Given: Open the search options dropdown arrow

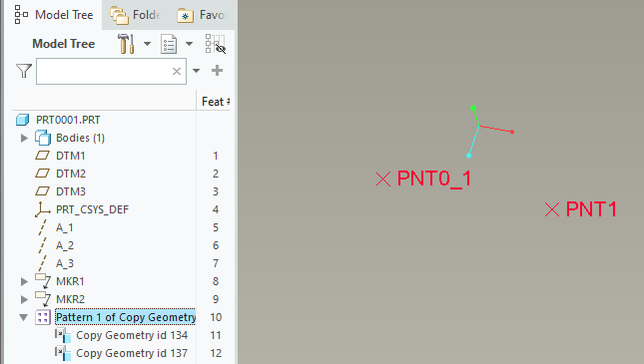Looking at the screenshot, I should click(x=197, y=71).
